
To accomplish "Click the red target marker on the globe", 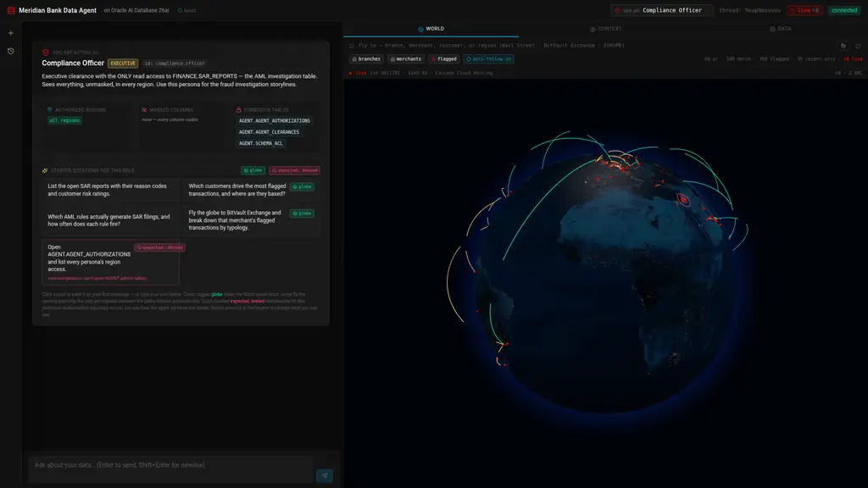I will click(x=684, y=199).
